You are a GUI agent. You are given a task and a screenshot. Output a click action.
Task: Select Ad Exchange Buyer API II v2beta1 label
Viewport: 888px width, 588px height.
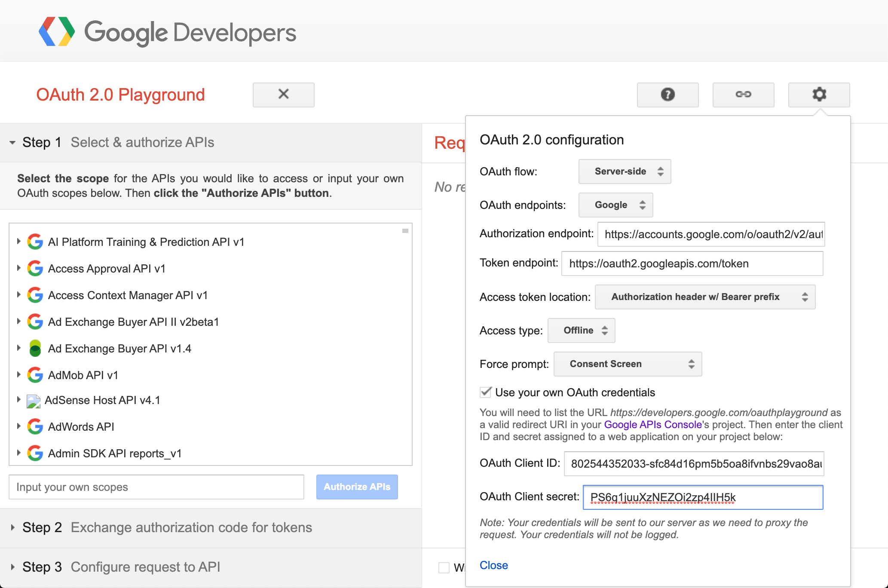134,322
